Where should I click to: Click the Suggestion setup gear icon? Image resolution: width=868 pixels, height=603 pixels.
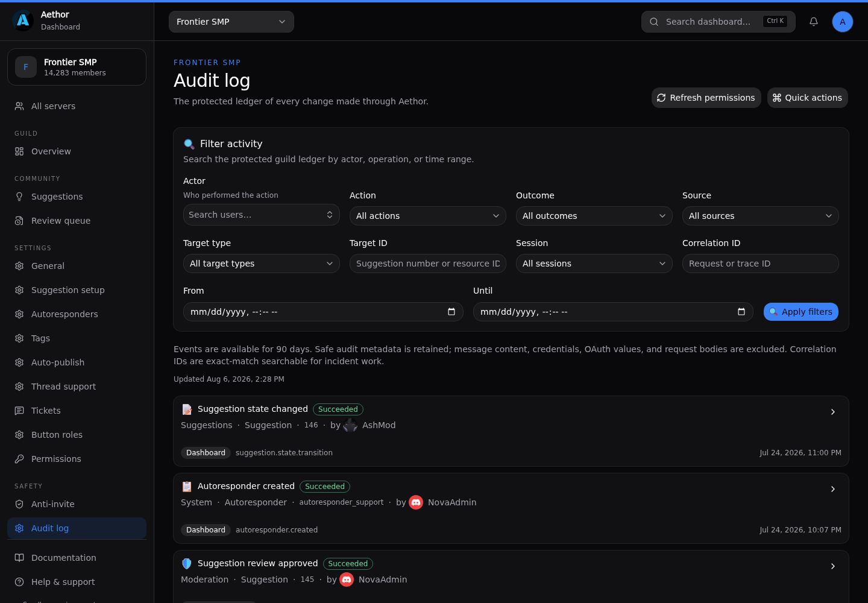[x=19, y=290]
